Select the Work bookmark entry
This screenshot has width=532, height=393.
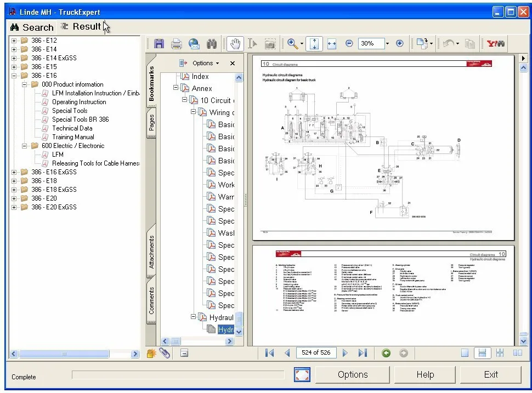(226, 185)
